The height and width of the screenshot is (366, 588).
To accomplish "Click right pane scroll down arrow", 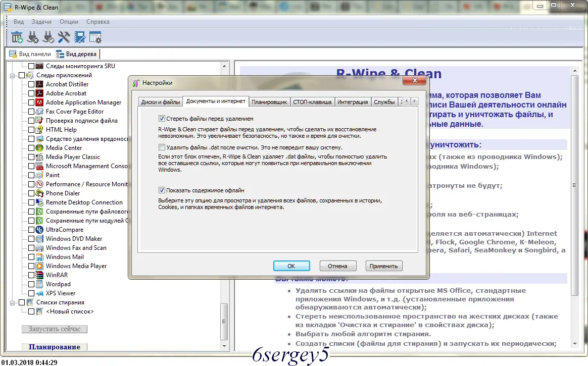I will pyautogui.click(x=575, y=343).
